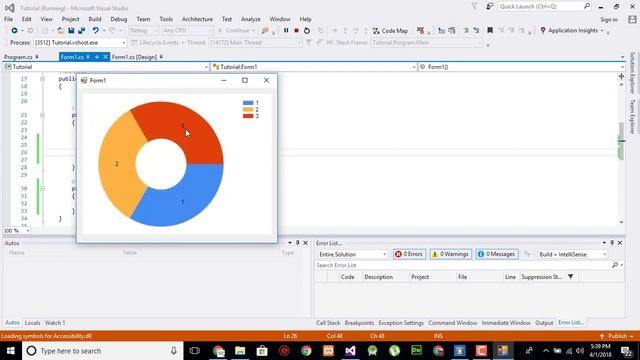This screenshot has height=360, width=640.
Task: Switch to the Locals tab
Action: 32,323
